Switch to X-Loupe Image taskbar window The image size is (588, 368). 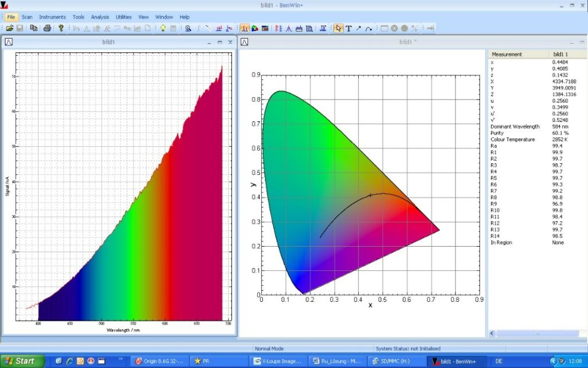click(x=278, y=361)
